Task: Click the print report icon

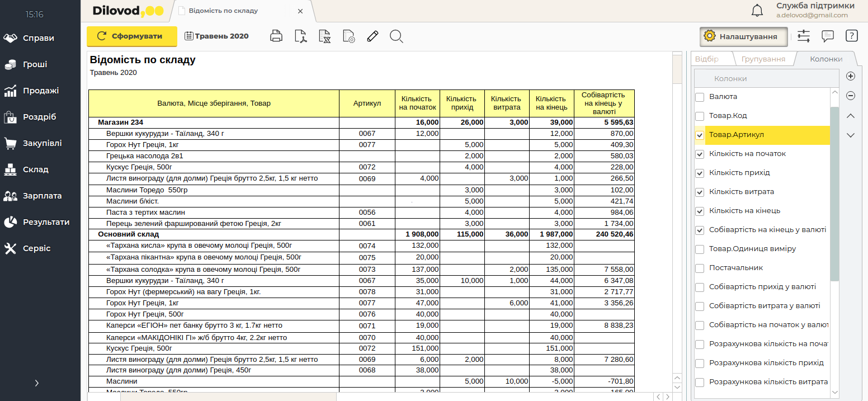Action: [x=276, y=36]
